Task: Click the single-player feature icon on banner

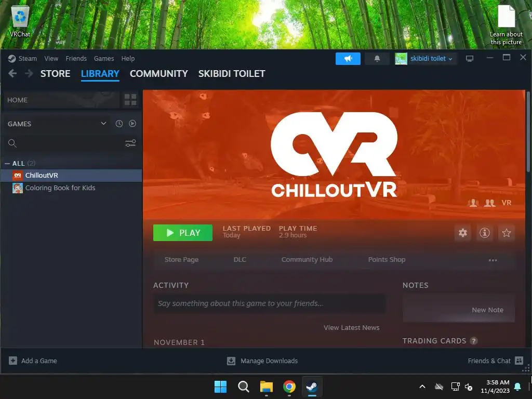Action: [473, 203]
